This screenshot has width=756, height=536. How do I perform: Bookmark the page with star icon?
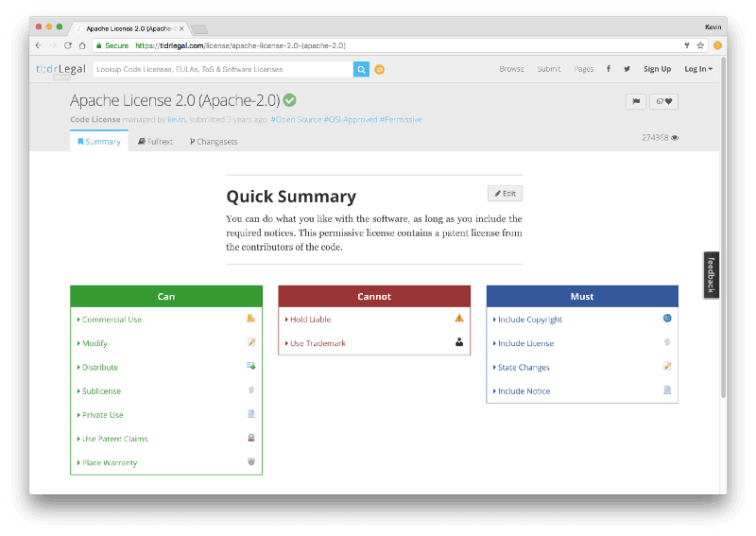click(700, 44)
